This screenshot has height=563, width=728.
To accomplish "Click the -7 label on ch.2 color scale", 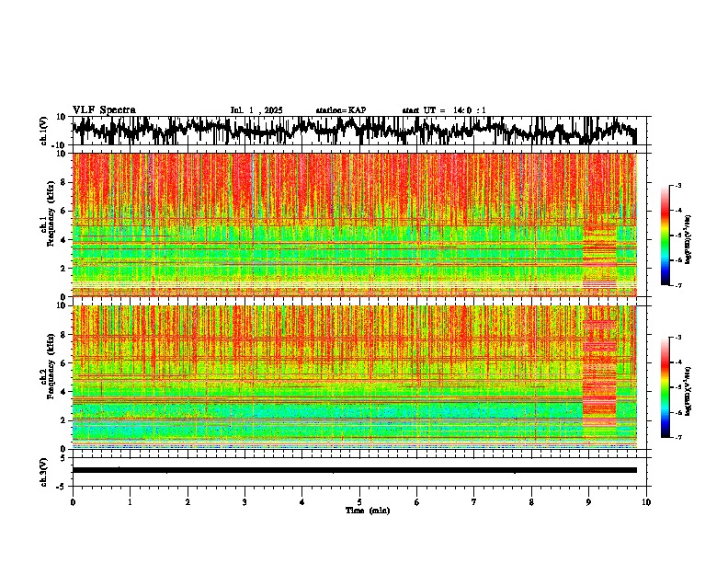I will 677,437.
